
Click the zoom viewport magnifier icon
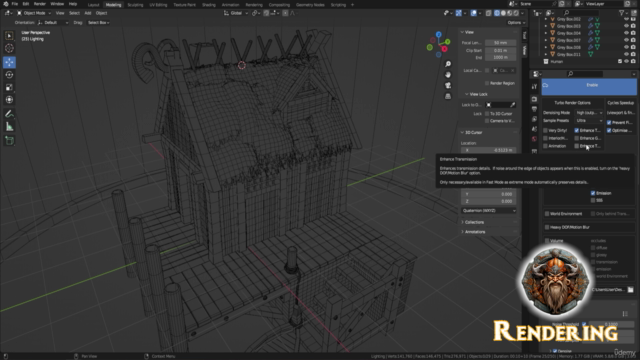click(448, 64)
